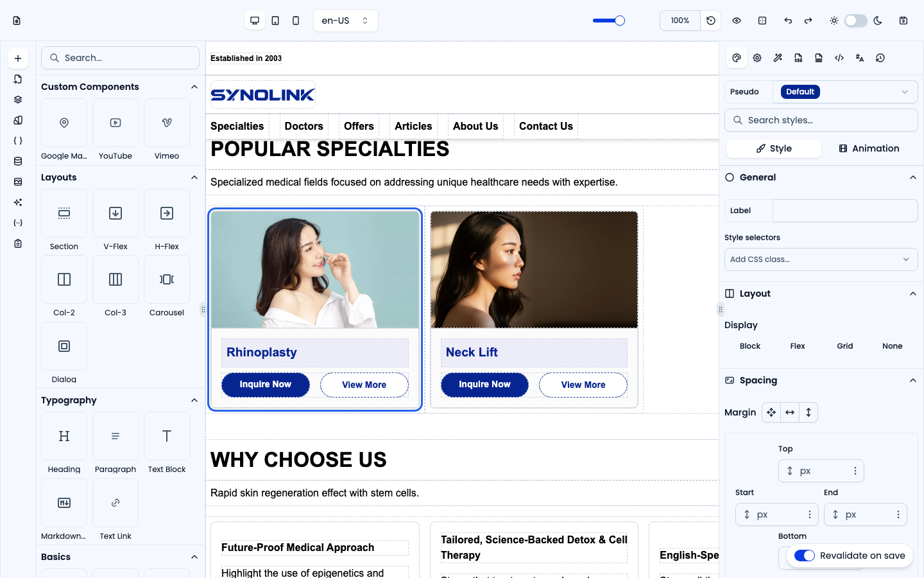Click the Doctors menu item
924x578 pixels.
(x=304, y=127)
